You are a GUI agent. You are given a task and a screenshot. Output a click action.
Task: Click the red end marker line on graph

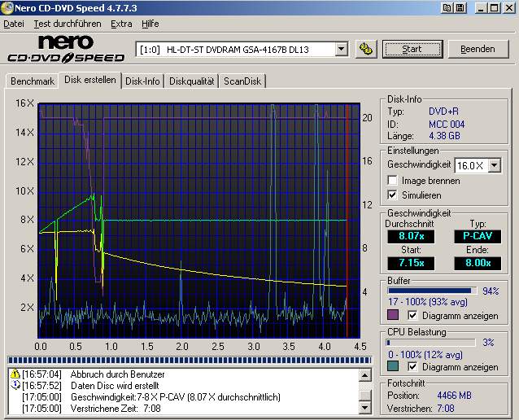pos(347,221)
